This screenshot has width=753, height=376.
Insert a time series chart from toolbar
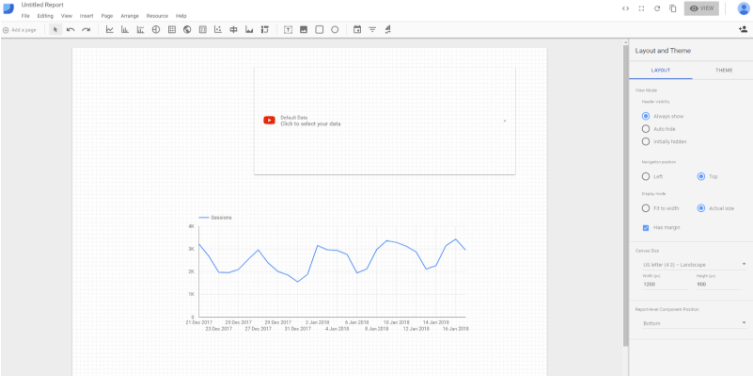click(x=110, y=30)
